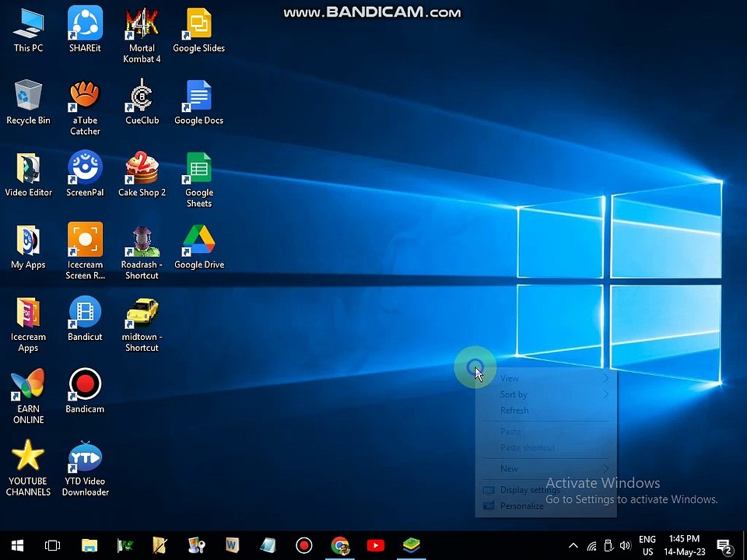This screenshot has width=747, height=560.
Task: Choose Refresh in context menu
Action: (x=546, y=411)
